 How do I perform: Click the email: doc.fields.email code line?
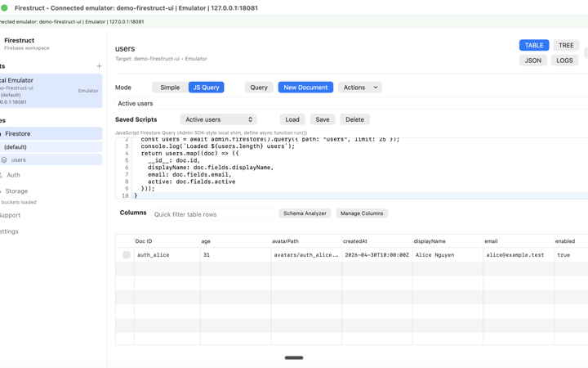(189, 175)
